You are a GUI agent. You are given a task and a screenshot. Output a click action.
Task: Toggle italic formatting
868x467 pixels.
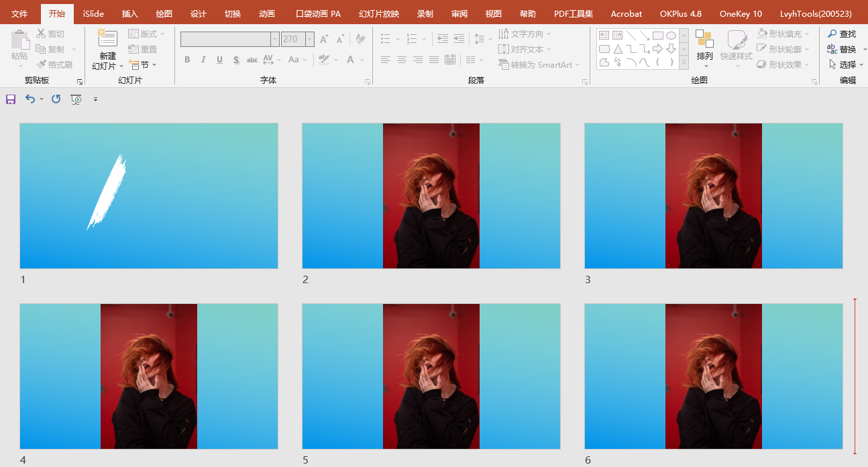(x=203, y=60)
